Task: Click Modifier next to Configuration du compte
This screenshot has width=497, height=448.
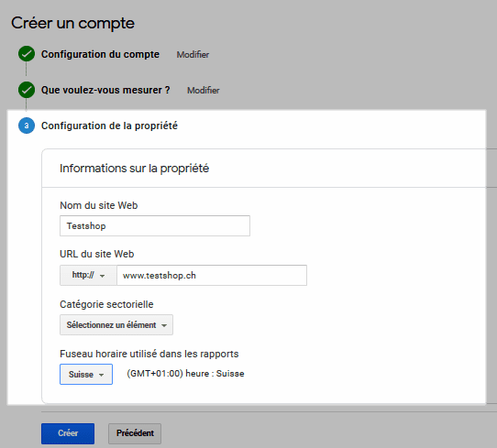Action: [x=193, y=54]
